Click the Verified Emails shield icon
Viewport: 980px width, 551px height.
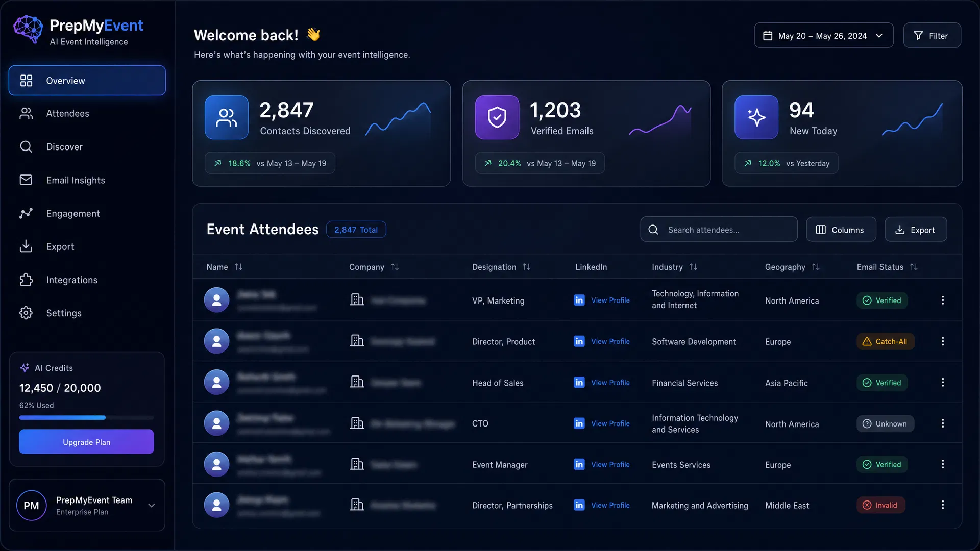497,117
